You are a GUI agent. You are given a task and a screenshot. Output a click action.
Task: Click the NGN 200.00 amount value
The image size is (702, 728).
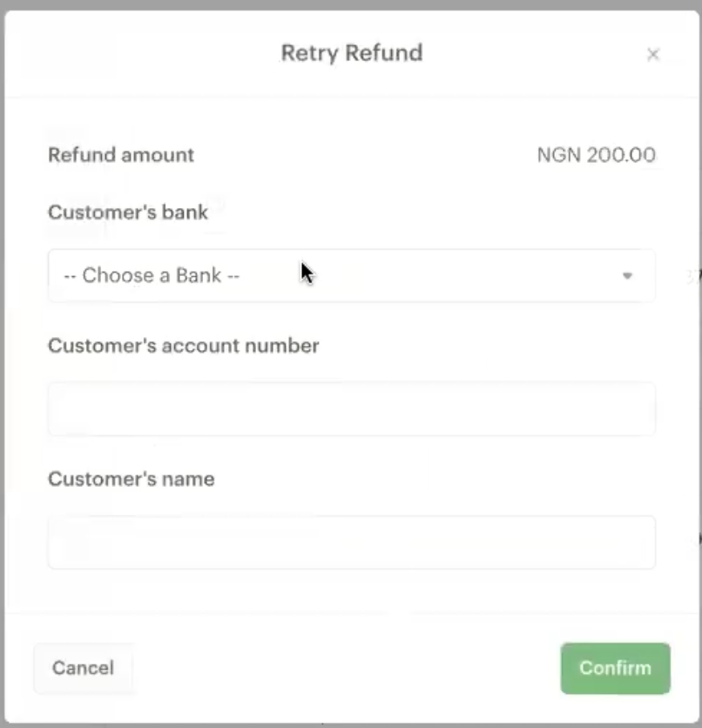coord(596,155)
